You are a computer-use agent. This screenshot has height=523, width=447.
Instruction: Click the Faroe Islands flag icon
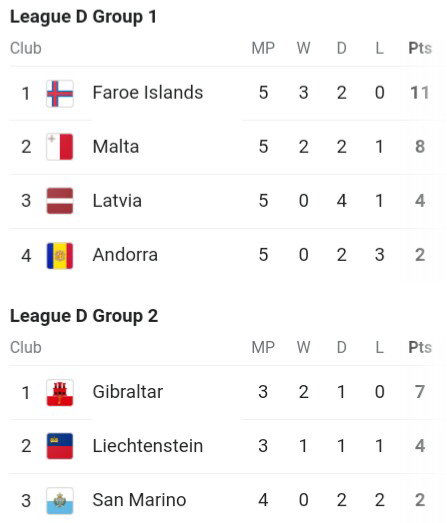[x=60, y=93]
